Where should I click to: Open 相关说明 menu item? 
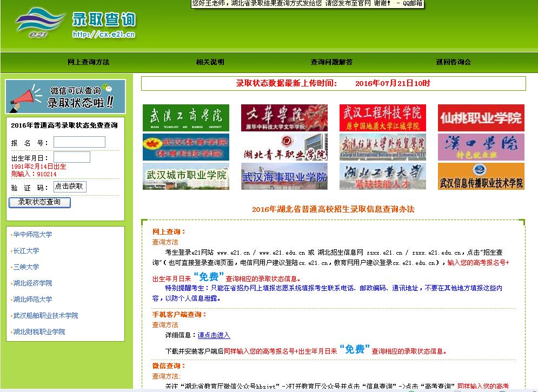point(210,62)
